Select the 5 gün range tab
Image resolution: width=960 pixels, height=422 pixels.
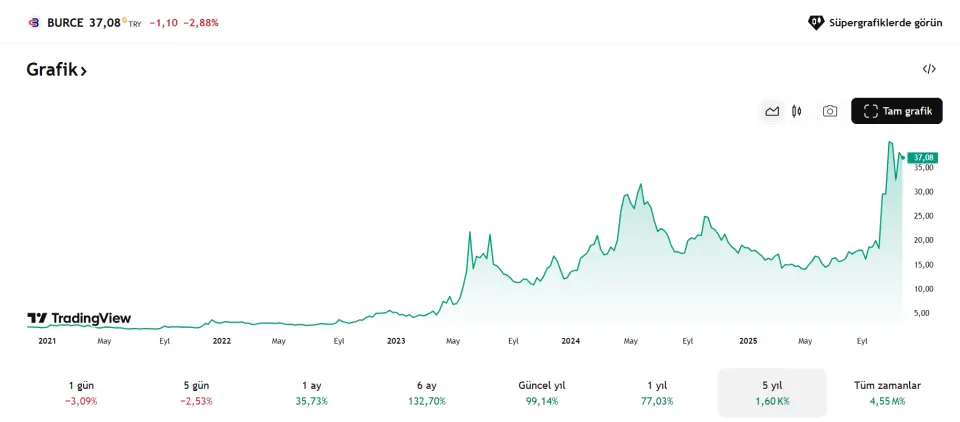[197, 392]
